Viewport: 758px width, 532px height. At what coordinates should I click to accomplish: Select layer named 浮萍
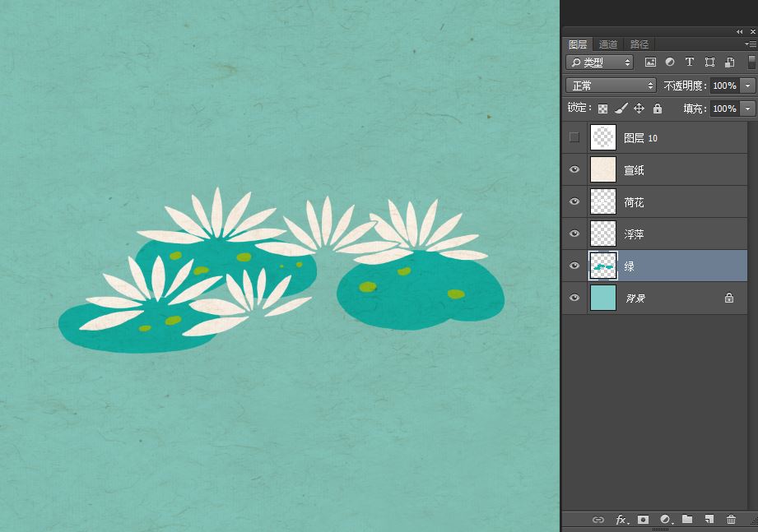pos(634,234)
